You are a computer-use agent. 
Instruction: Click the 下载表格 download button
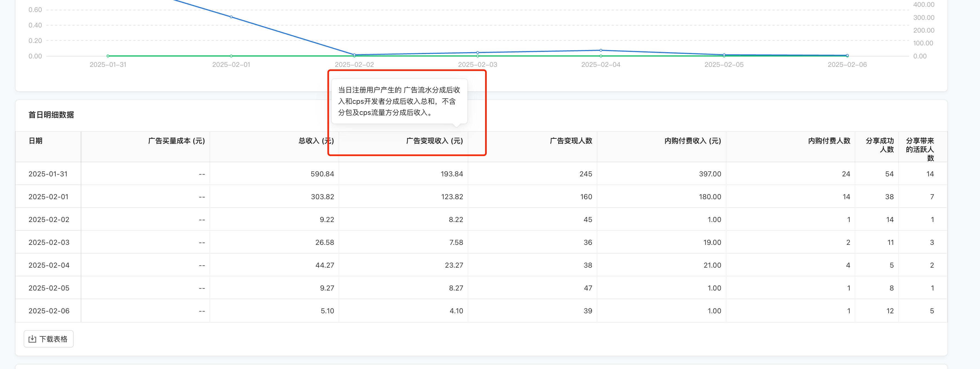pos(48,339)
